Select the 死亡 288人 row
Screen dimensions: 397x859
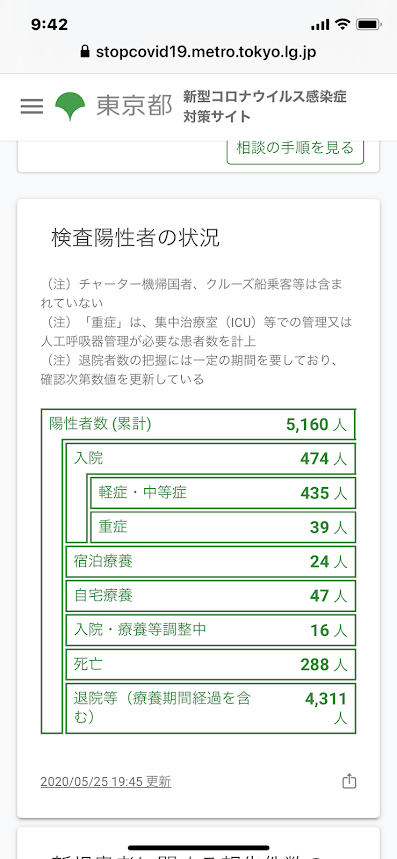click(x=211, y=665)
